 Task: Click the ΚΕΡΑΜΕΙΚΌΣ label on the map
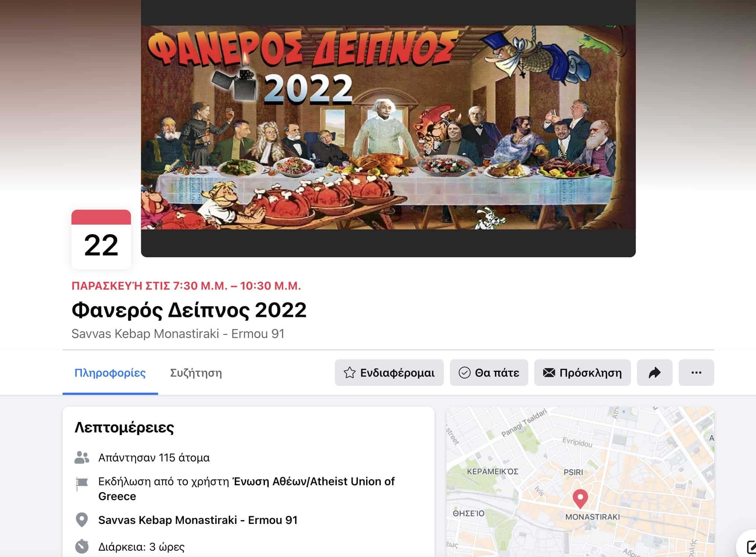point(493,471)
